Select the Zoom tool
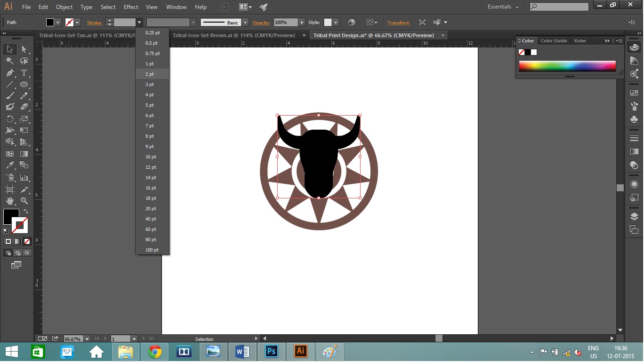The width and height of the screenshot is (644, 362). click(x=24, y=201)
